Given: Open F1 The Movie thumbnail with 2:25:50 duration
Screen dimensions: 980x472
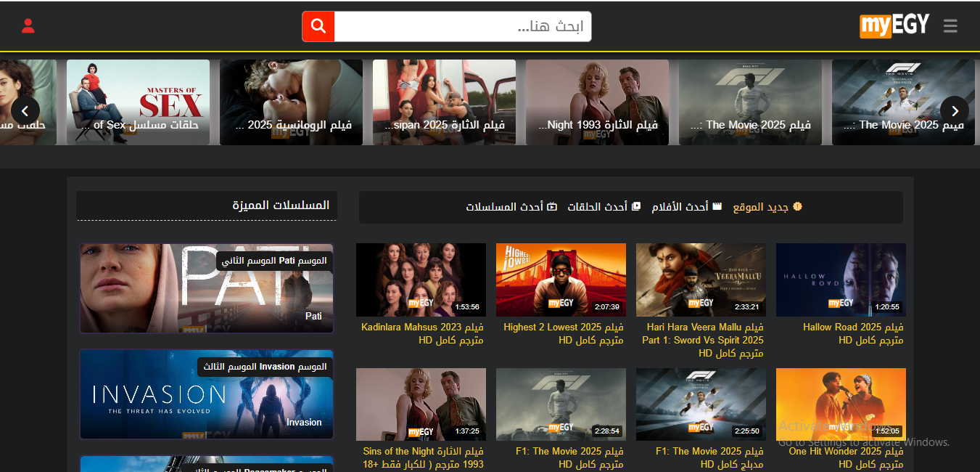Looking at the screenshot, I should [x=701, y=404].
